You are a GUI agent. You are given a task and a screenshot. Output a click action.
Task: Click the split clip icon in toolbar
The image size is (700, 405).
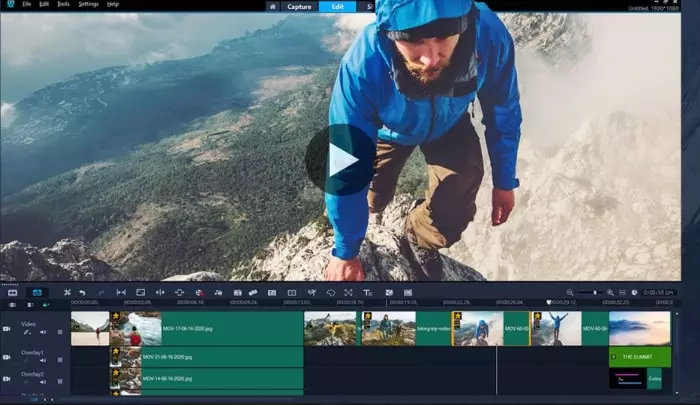pyautogui.click(x=160, y=292)
